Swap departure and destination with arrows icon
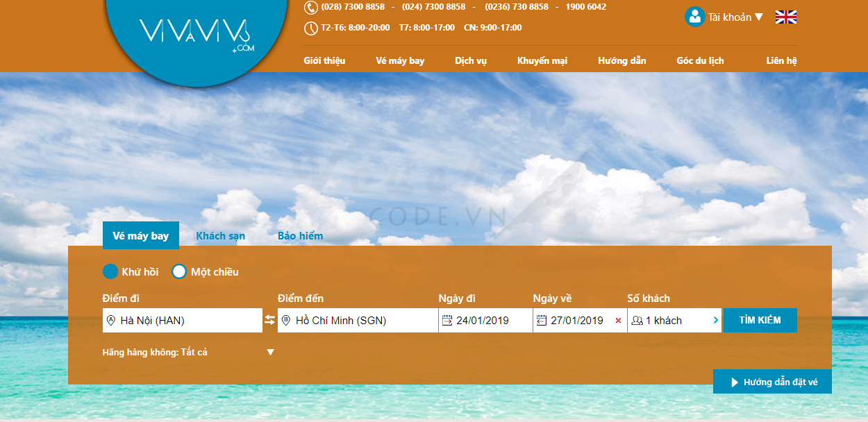 tap(270, 321)
